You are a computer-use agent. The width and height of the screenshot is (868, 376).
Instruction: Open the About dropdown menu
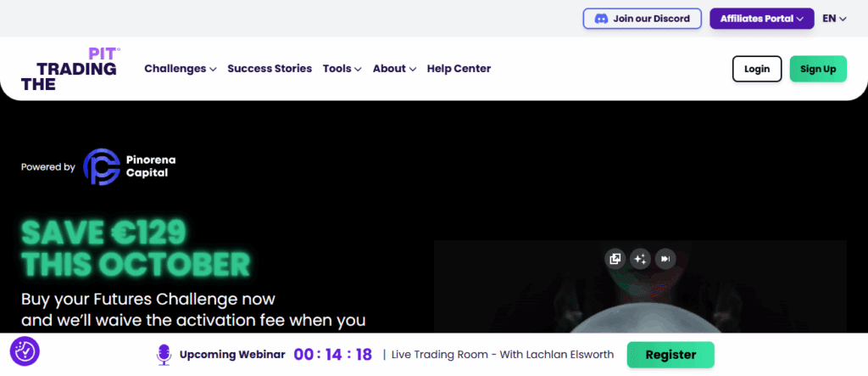394,69
